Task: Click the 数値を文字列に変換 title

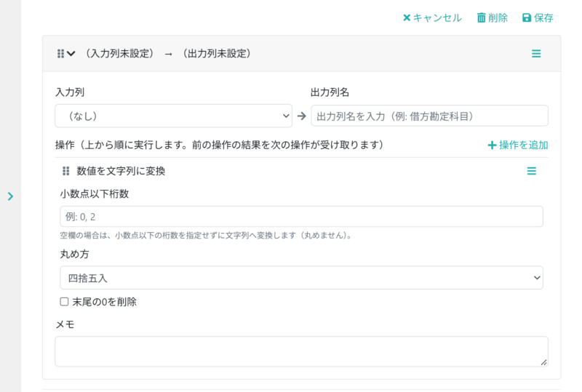Action: [121, 171]
